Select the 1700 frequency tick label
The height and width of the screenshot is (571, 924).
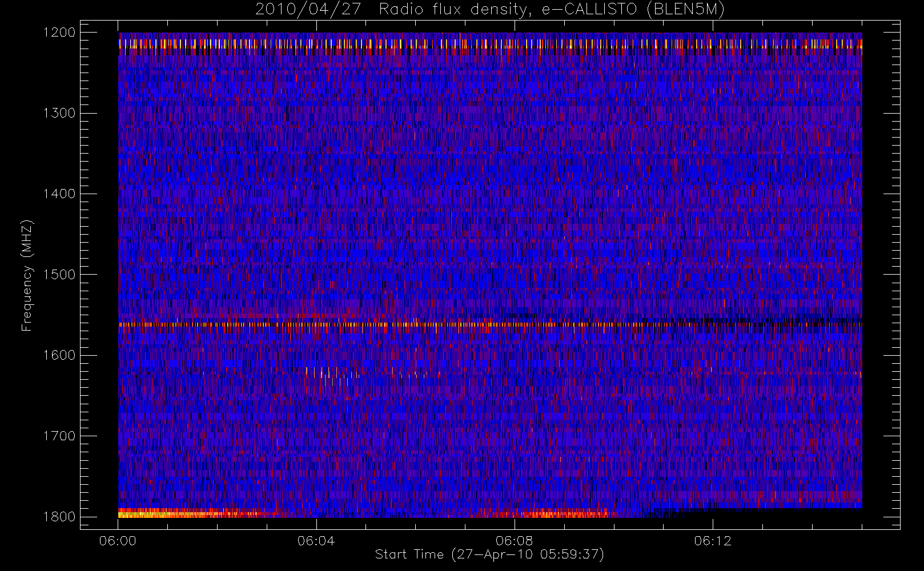(59, 436)
